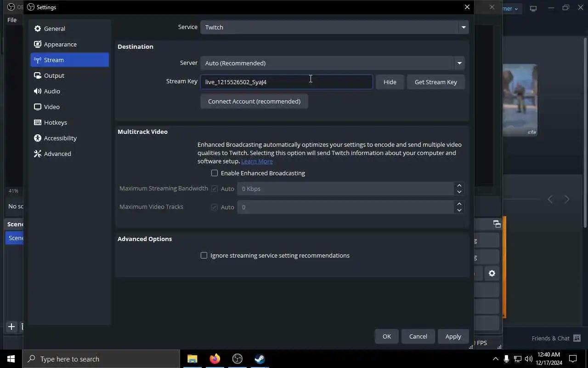This screenshot has width=588, height=368.
Task: Switch to OBS Studio from the taskbar
Action: 237,359
